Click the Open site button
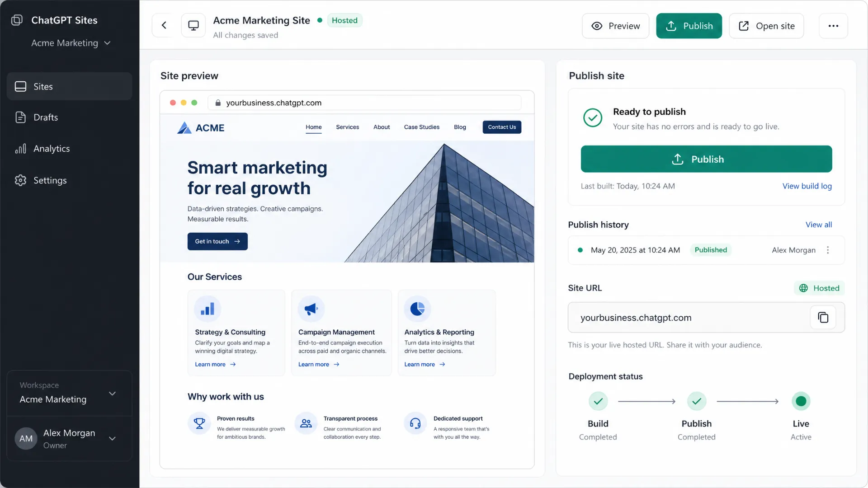 [766, 26]
